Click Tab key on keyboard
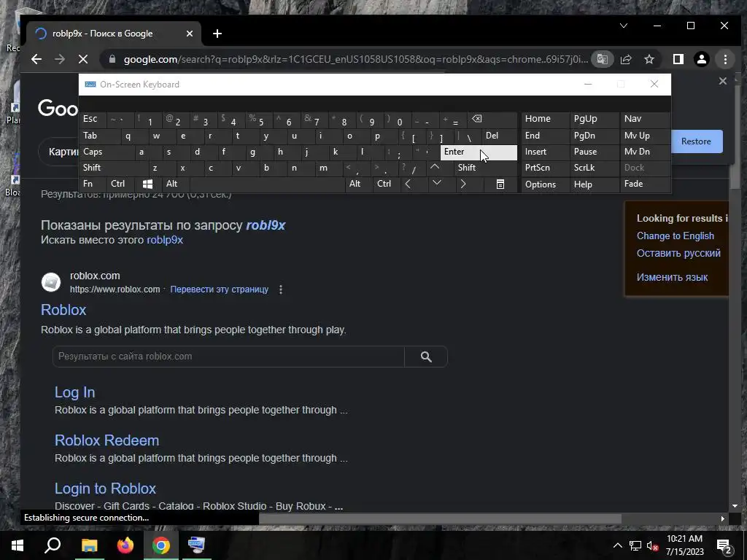Screen dimensions: 747x560 (100, 136)
